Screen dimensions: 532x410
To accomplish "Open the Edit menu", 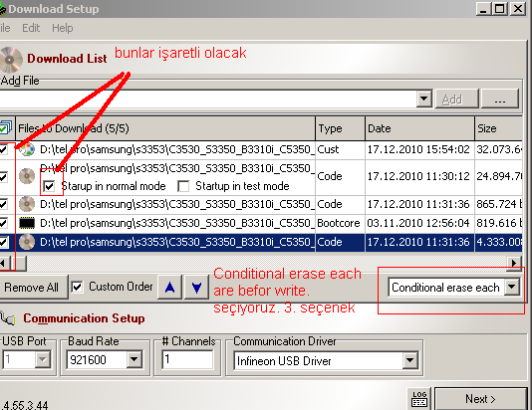I will pyautogui.click(x=31, y=28).
